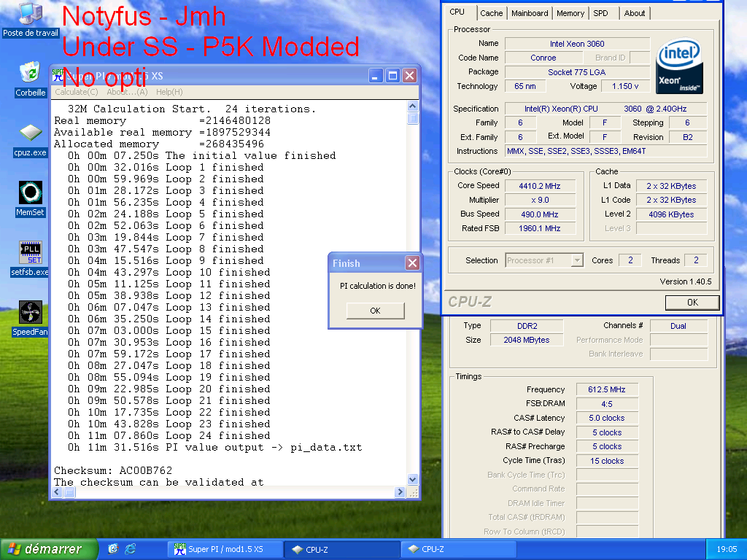Click the Super PI horizontal scrollbar left arrow
This screenshot has height=560, width=747.
click(57, 492)
